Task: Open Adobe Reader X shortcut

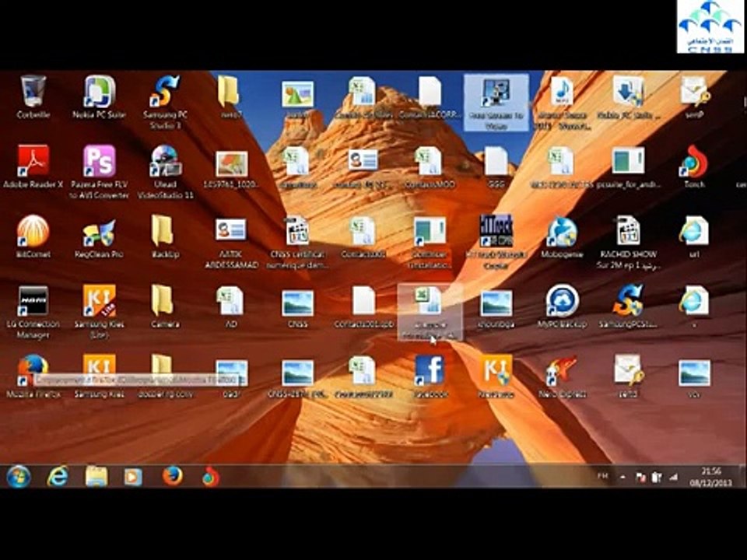Action: point(33,166)
